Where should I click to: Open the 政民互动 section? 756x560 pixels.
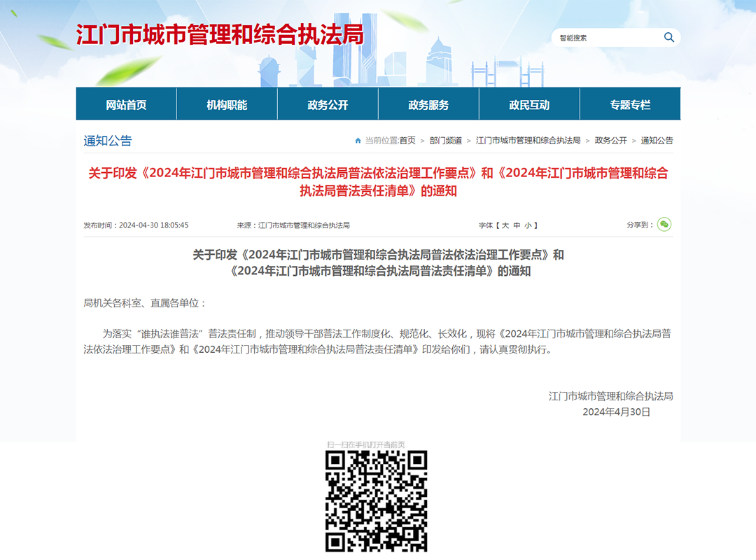(x=528, y=104)
